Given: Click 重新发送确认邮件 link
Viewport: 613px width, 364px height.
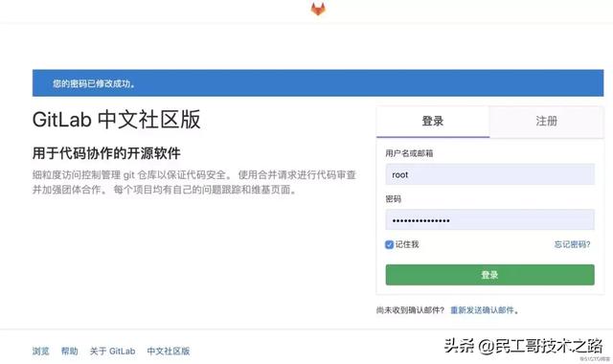Looking at the screenshot, I should coord(482,310).
